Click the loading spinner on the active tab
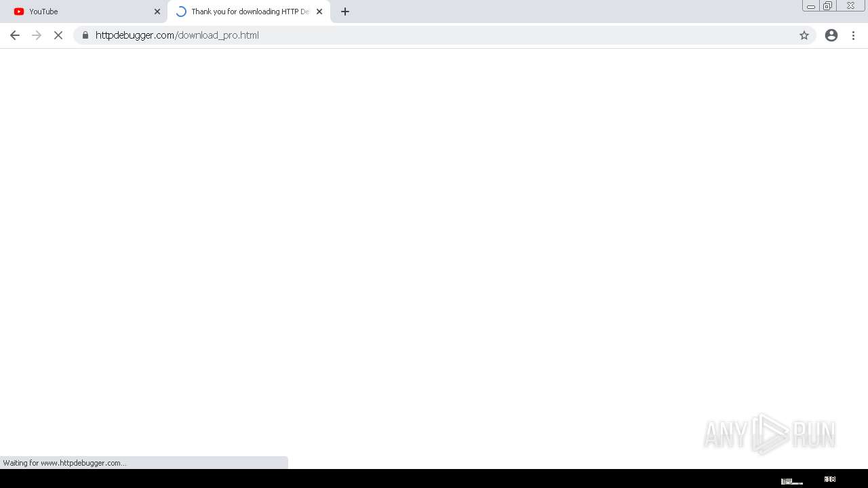This screenshot has height=488, width=868. (x=181, y=12)
